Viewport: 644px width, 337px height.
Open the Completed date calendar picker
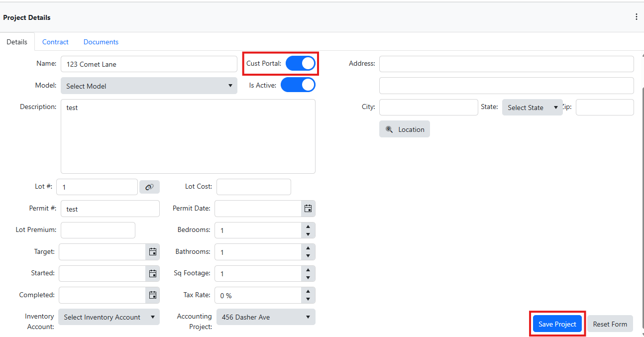click(153, 295)
